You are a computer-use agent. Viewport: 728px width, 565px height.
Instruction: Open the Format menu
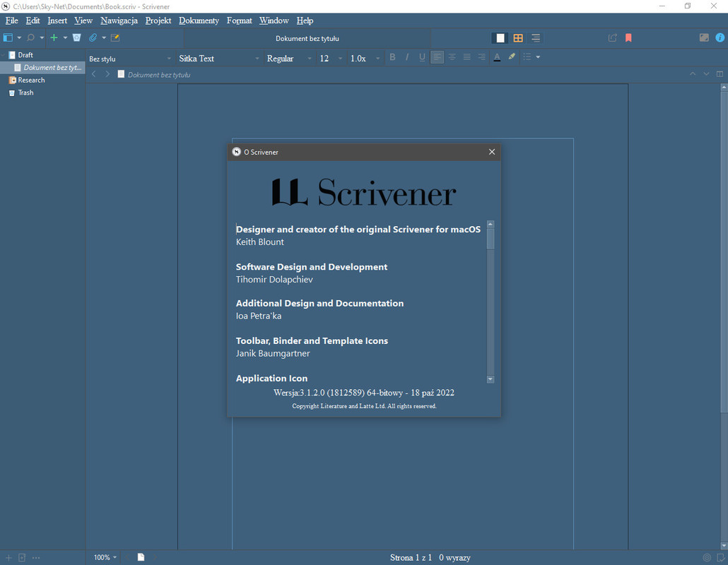click(x=239, y=20)
